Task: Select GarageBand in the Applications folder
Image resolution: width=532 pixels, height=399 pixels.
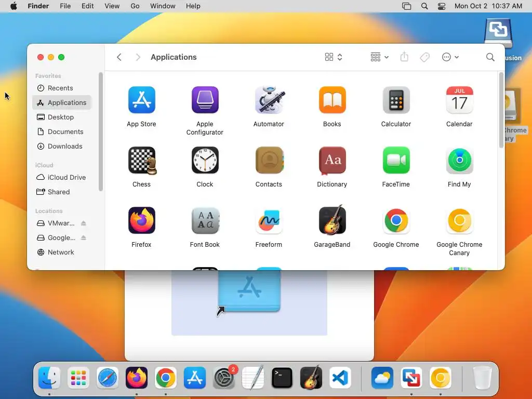Action: [332, 220]
